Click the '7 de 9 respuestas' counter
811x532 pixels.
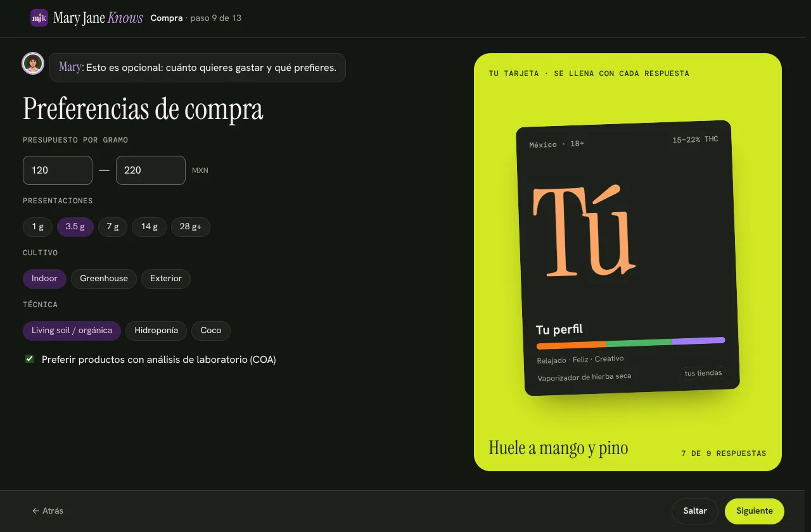point(724,453)
